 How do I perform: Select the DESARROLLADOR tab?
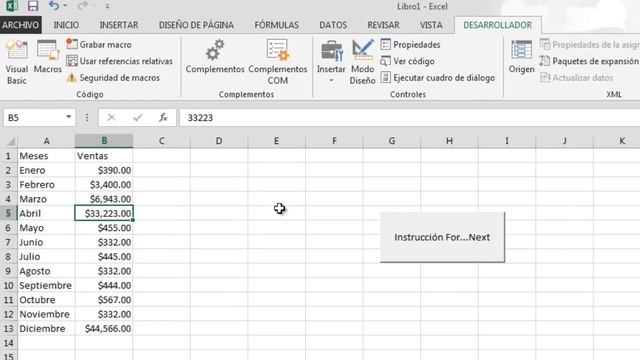coord(498,25)
